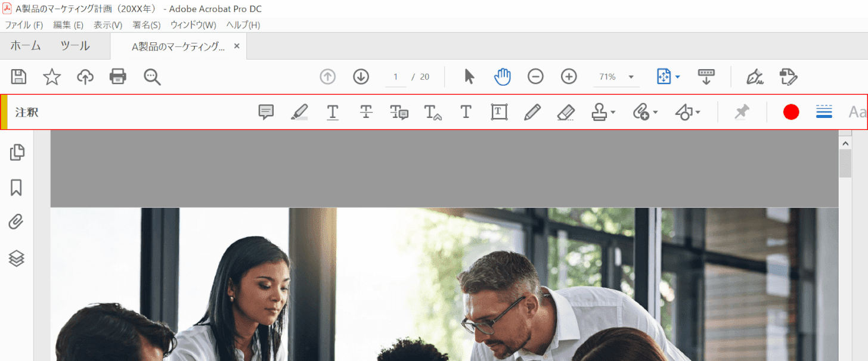
Task: Bookmark the document with the star icon
Action: [52, 77]
